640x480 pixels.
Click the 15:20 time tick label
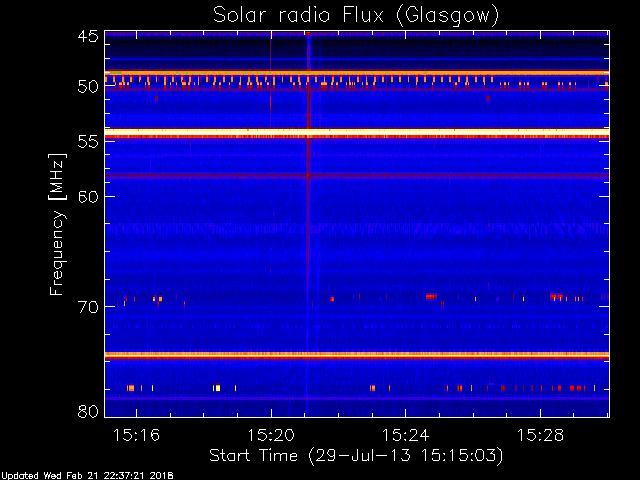(x=271, y=435)
